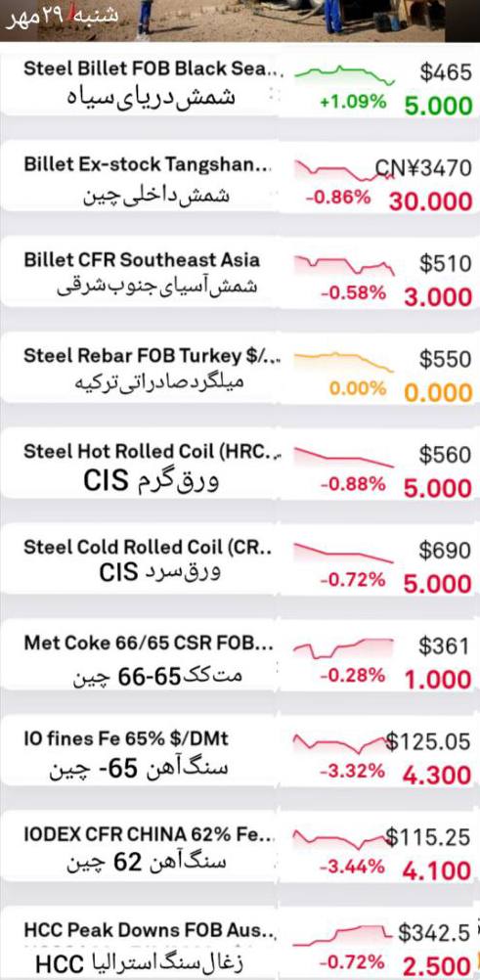This screenshot has height=980, width=480.
Task: Click the $342.5 HCC Peak Downs price
Action: click(434, 933)
